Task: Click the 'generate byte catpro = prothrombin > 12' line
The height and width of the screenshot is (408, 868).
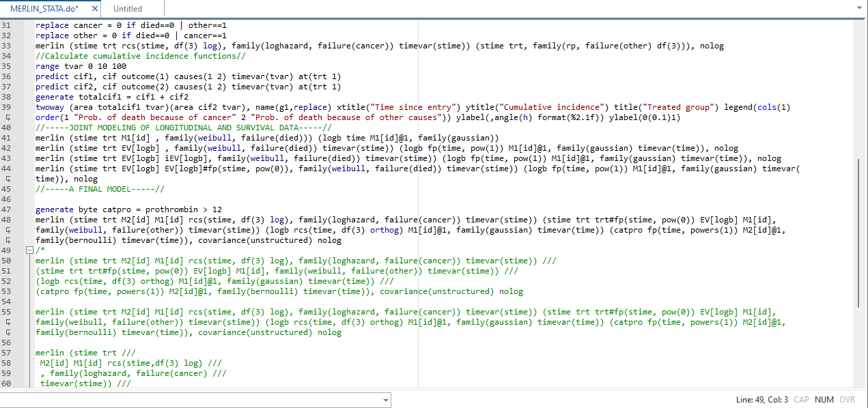Action: (128, 209)
